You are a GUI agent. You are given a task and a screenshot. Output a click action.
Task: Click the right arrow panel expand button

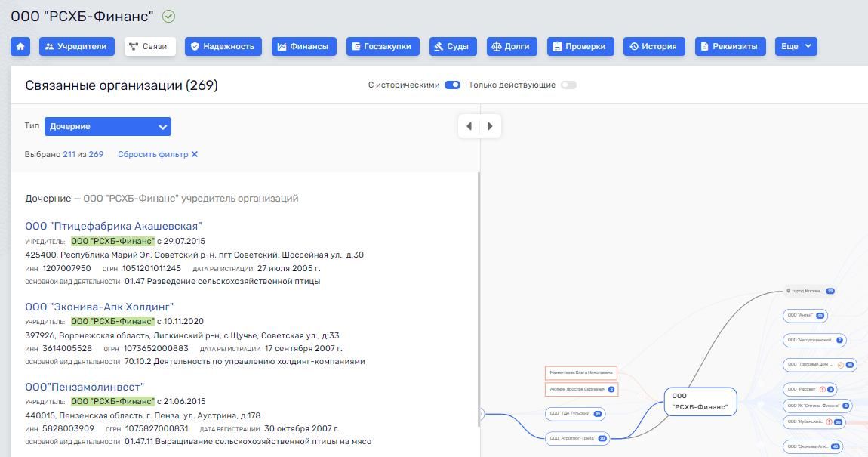point(490,126)
